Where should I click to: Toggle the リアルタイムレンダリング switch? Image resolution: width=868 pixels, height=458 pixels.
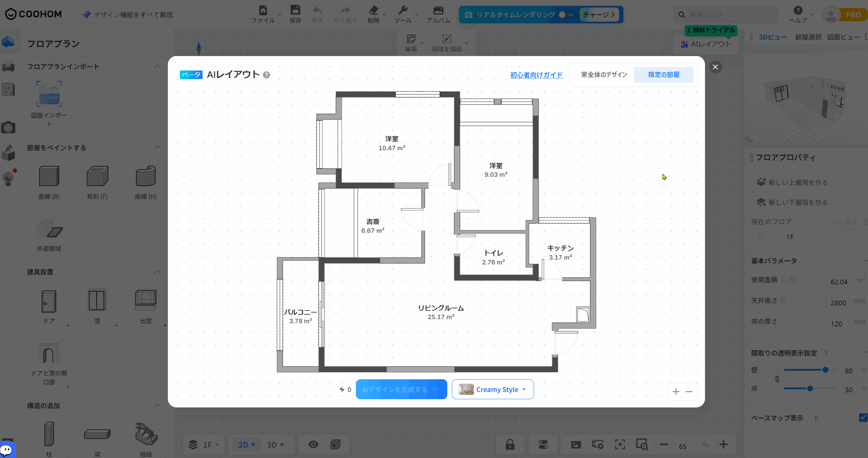(x=566, y=14)
